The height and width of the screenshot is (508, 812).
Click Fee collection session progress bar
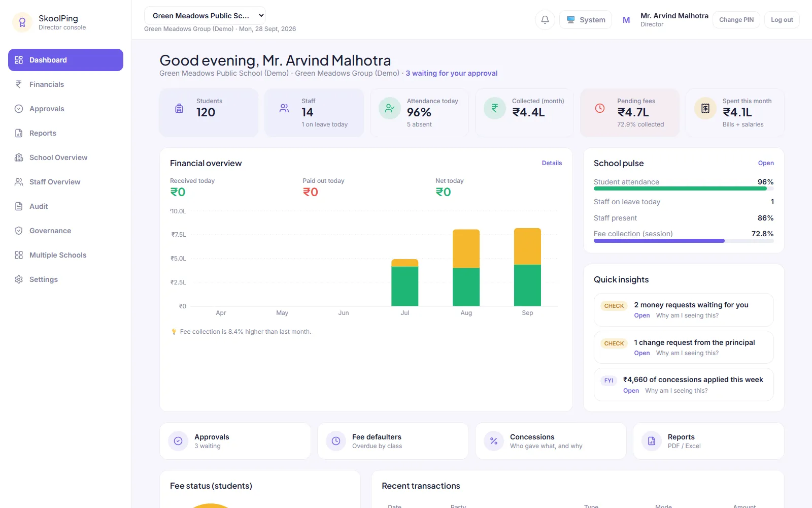(x=684, y=241)
